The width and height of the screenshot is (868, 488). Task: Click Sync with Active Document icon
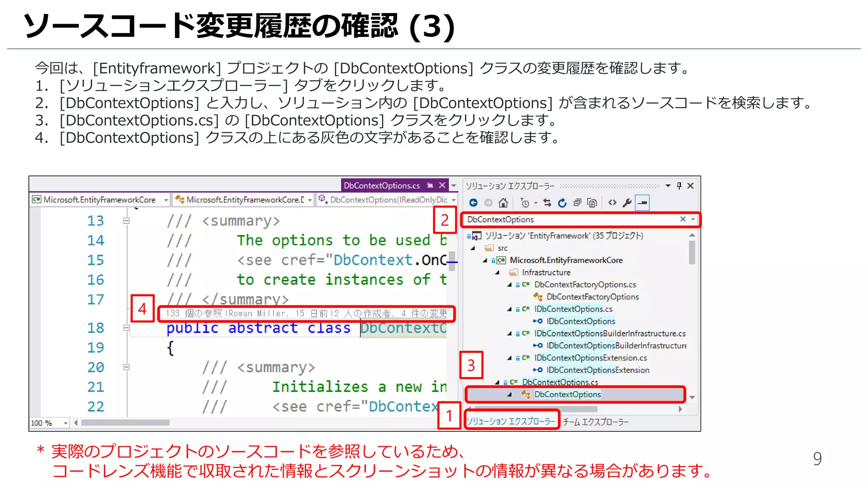tap(547, 203)
